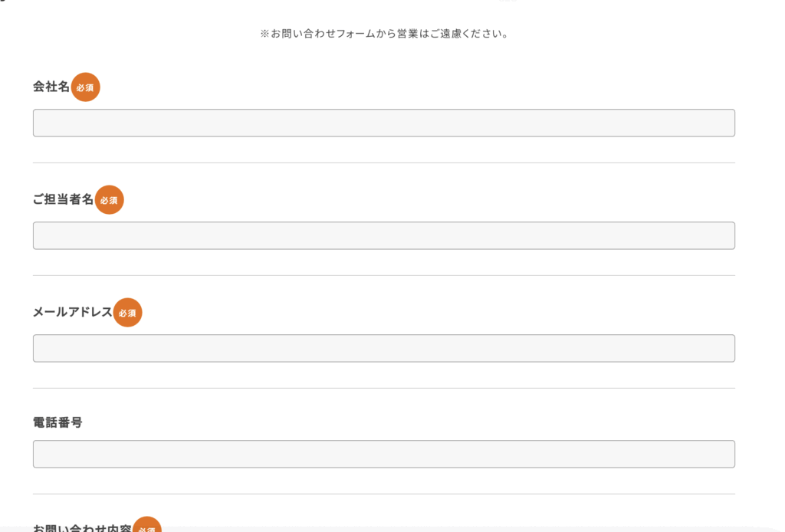785x532 pixels.
Task: Click into the 電話番号 input field
Action: tap(383, 454)
